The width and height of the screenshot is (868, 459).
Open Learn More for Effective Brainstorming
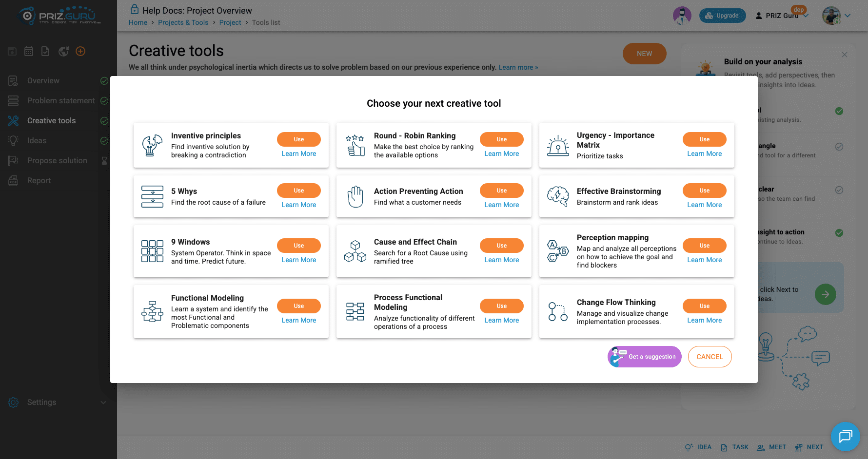pos(704,205)
